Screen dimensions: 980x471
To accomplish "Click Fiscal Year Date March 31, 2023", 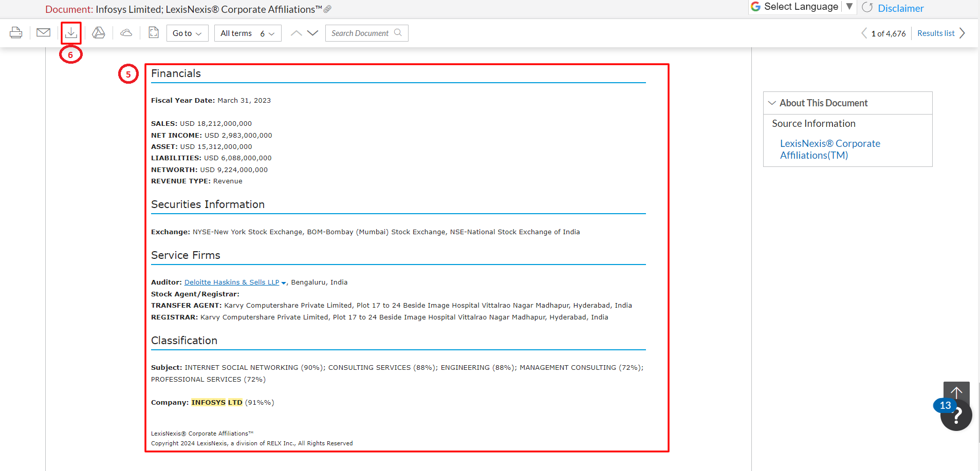I will coord(211,101).
